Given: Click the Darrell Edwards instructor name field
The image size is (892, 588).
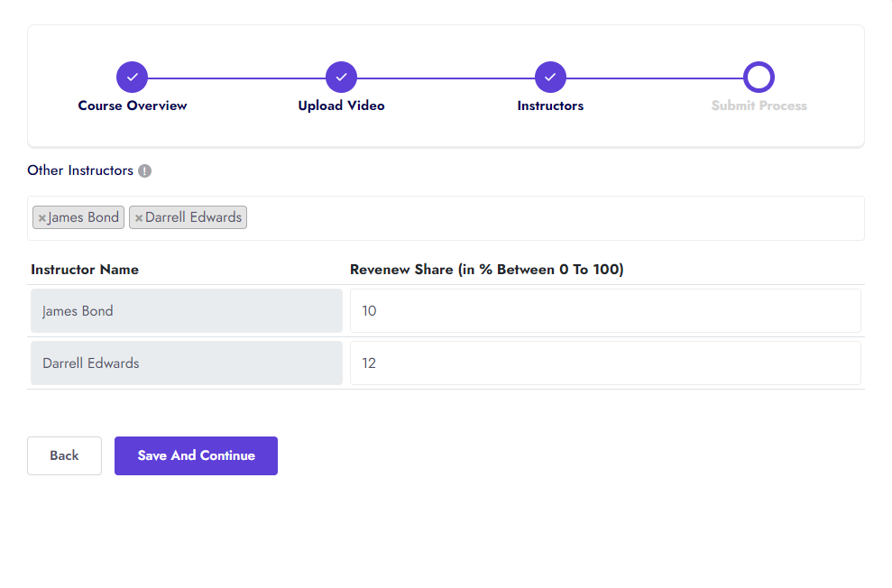Looking at the screenshot, I should pos(186,363).
